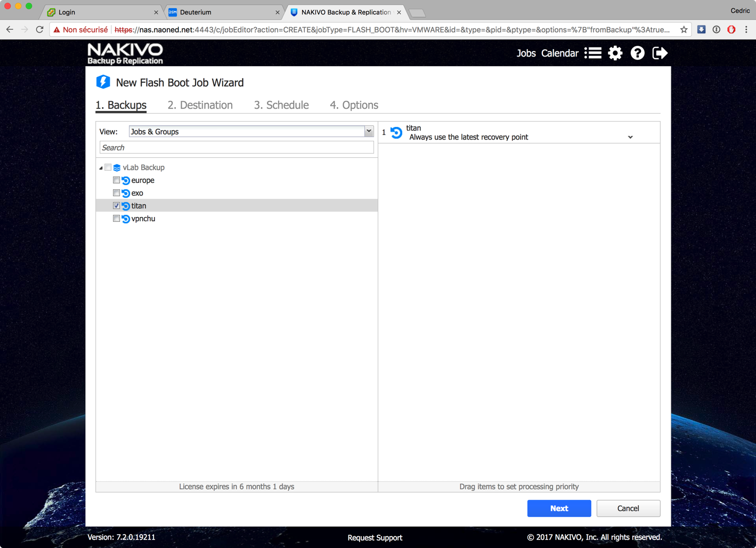
Task: Reload the page in browser
Action: coord(39,30)
